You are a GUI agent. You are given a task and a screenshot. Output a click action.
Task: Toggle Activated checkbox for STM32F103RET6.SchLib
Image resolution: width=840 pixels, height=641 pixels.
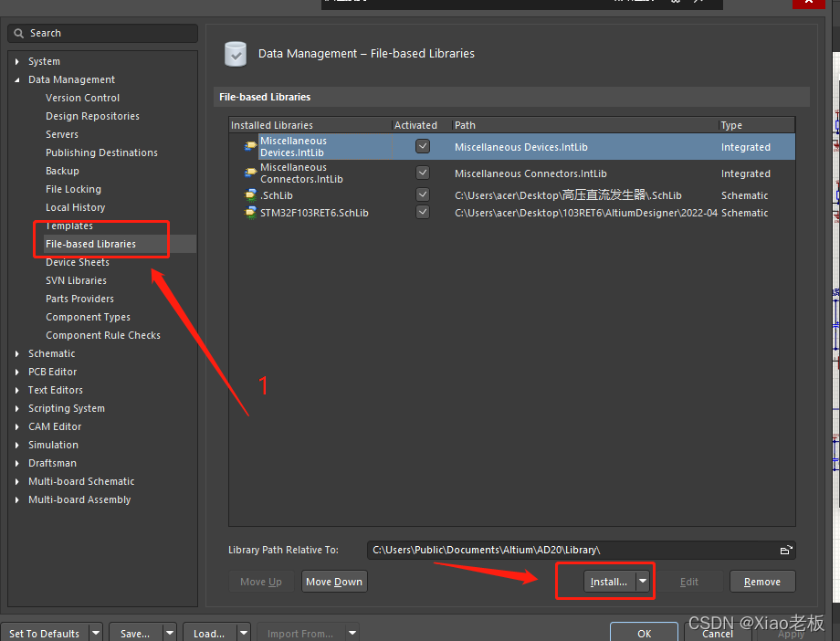click(423, 212)
